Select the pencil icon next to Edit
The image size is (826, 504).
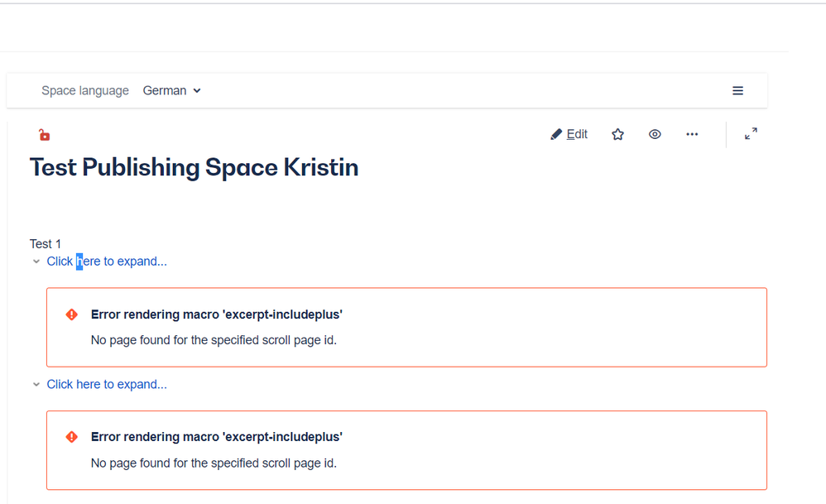pyautogui.click(x=558, y=133)
